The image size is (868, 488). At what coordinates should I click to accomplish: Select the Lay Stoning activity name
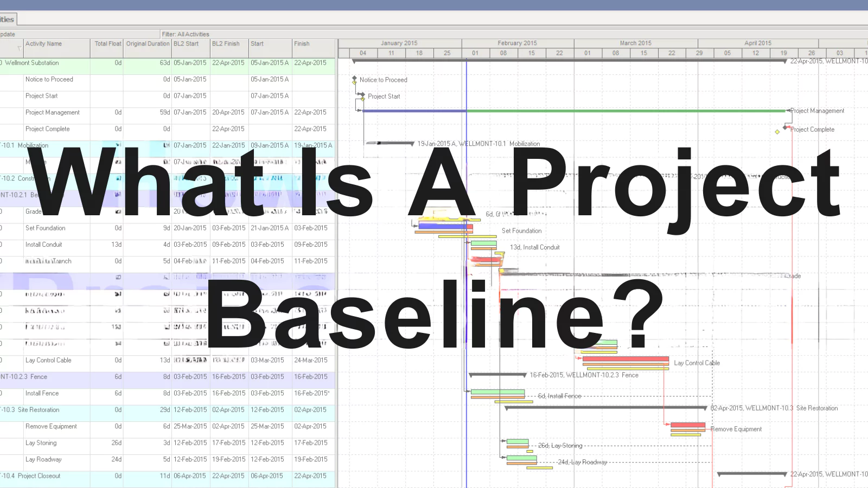pyautogui.click(x=41, y=443)
